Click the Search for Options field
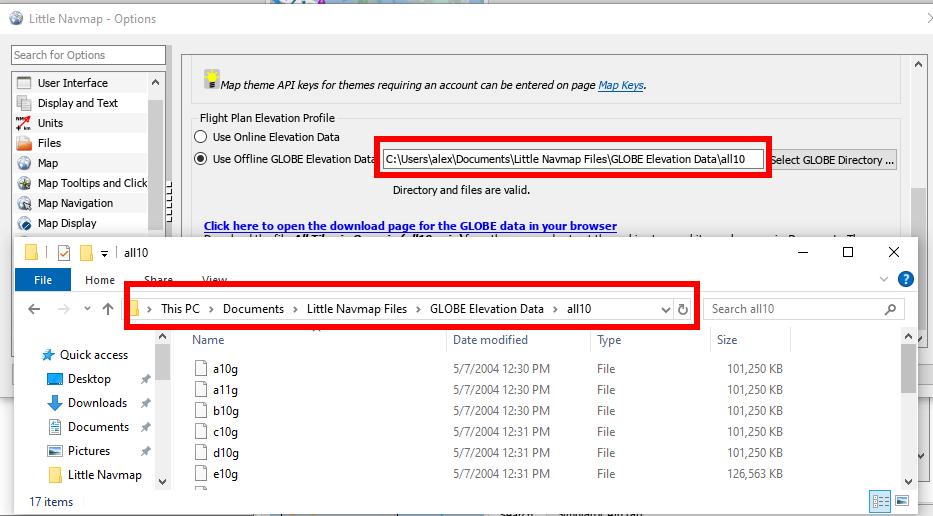This screenshot has height=516, width=933. point(88,55)
